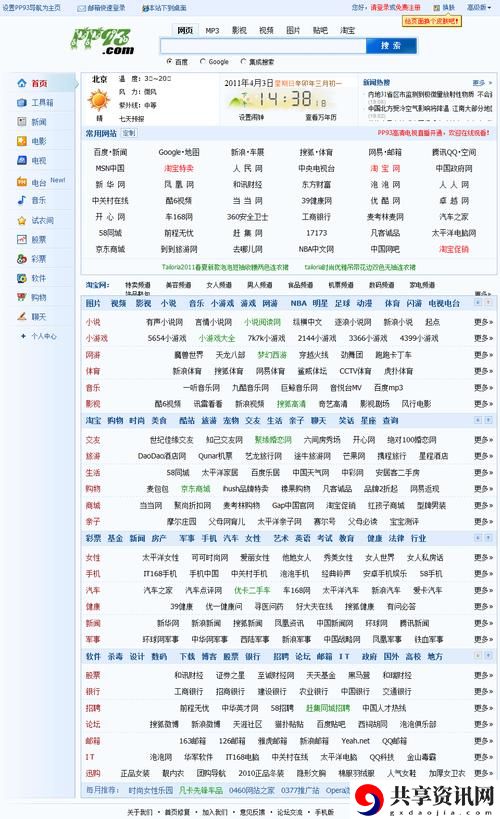Screen dimensions: 500x819
Task: Open the 查看万年历 calendar link
Action: click(321, 117)
